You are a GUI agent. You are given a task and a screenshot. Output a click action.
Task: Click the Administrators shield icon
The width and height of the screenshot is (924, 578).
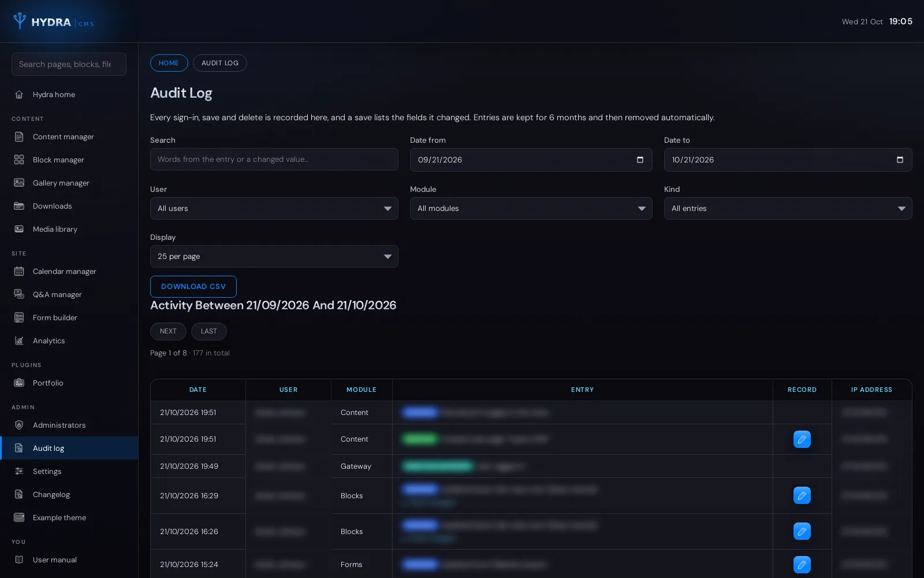pos(19,425)
